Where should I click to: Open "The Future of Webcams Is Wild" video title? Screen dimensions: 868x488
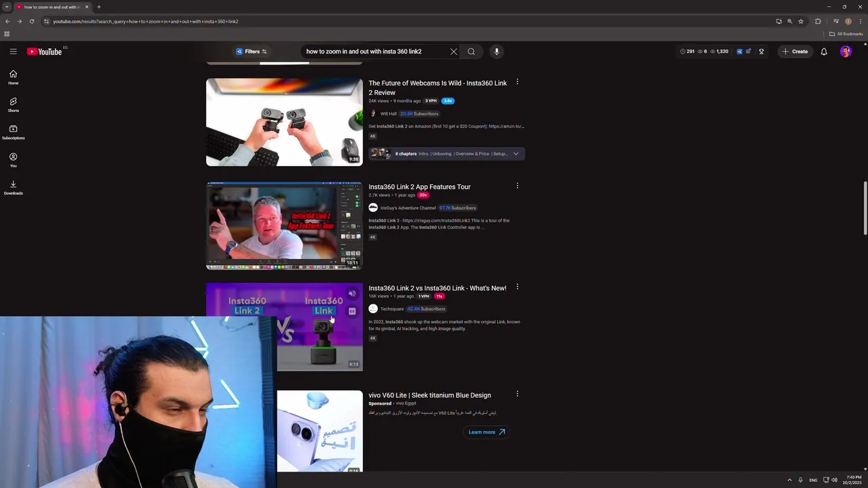tap(437, 87)
